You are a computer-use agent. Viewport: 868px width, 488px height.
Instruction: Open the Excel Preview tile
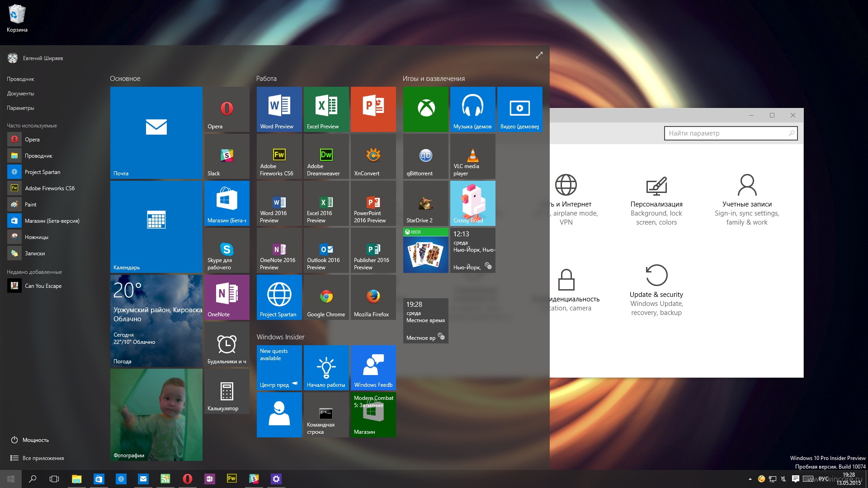[x=326, y=109]
